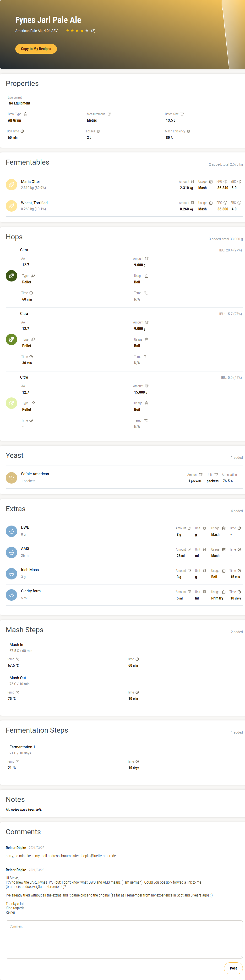Click the Fermentation 1 step title
Image resolution: width=245 pixels, height=980 pixels.
coord(22,747)
